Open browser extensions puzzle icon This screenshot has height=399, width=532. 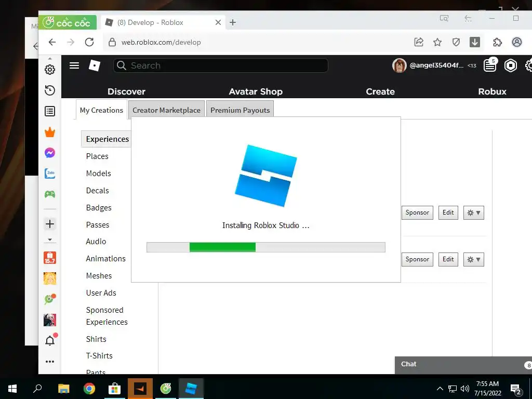(x=497, y=42)
